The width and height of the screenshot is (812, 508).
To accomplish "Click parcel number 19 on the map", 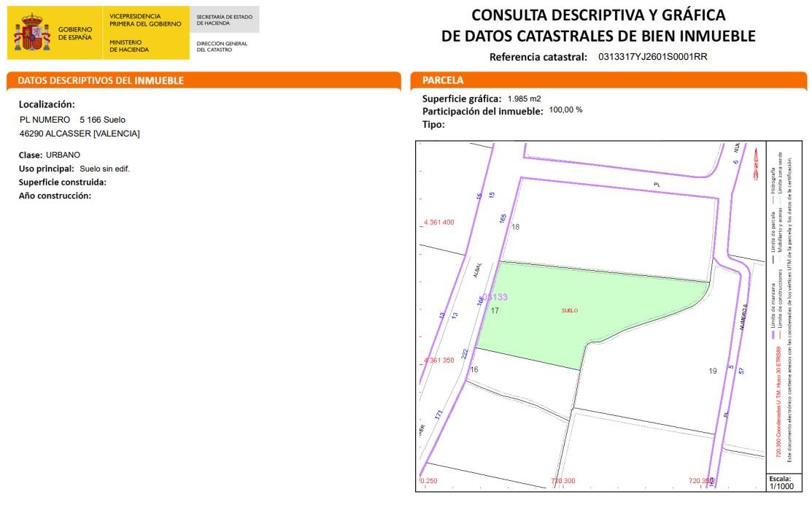I will (x=713, y=371).
